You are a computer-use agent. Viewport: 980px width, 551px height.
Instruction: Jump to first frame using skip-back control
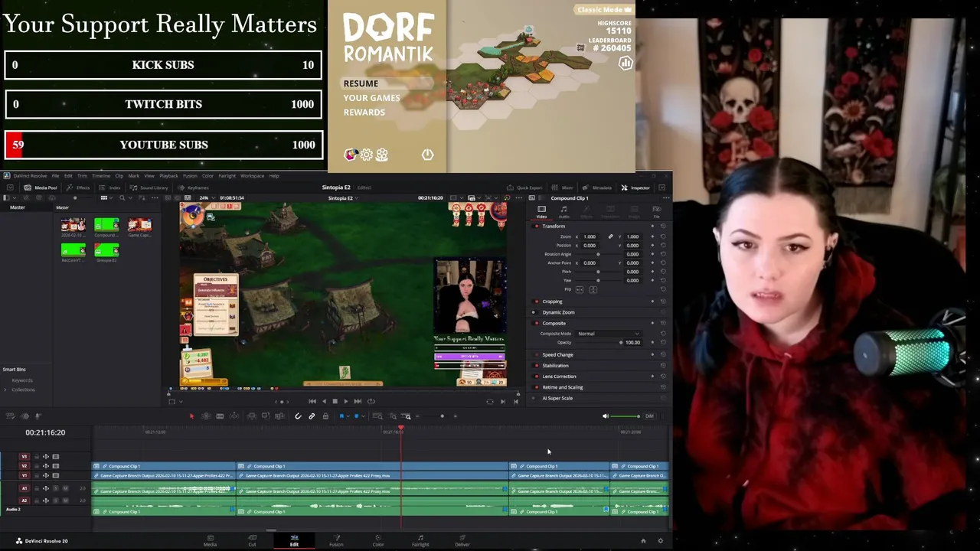pyautogui.click(x=312, y=401)
